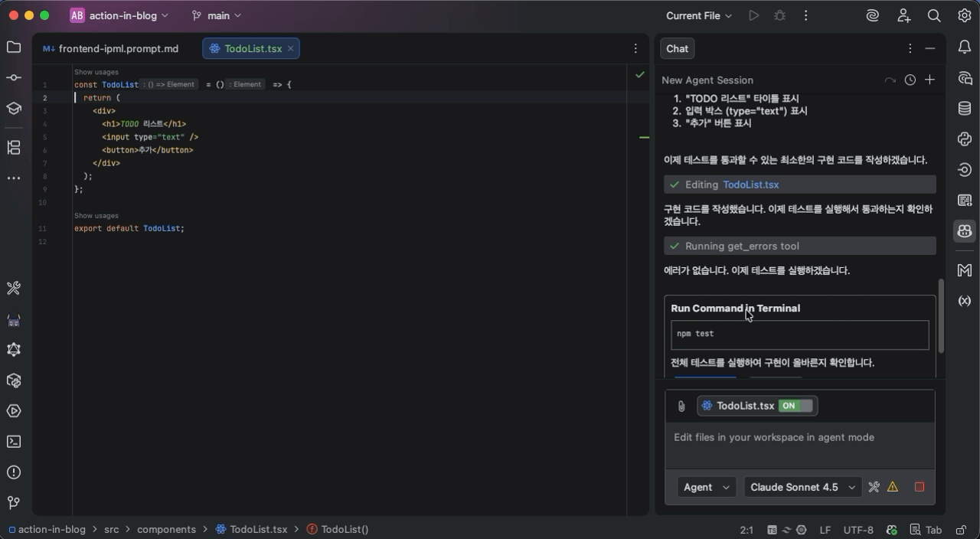This screenshot has height=539, width=980.
Task: Open the Git version control panel
Action: tap(14, 503)
